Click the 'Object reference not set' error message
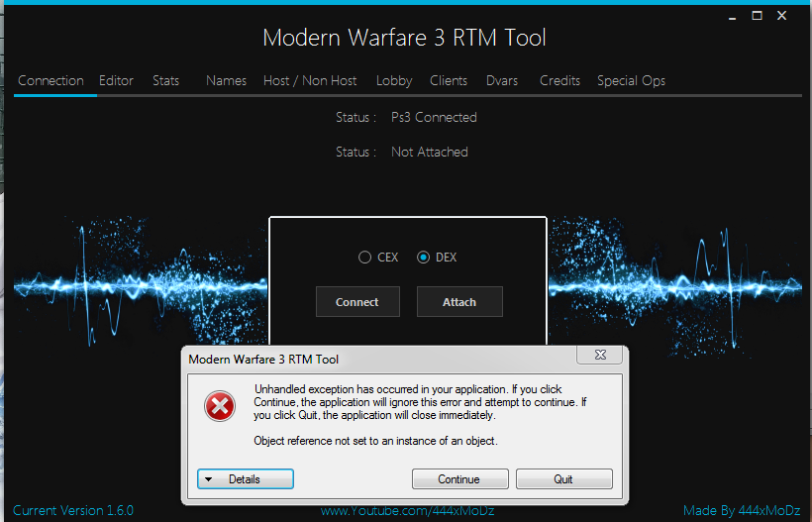 pos(375,441)
